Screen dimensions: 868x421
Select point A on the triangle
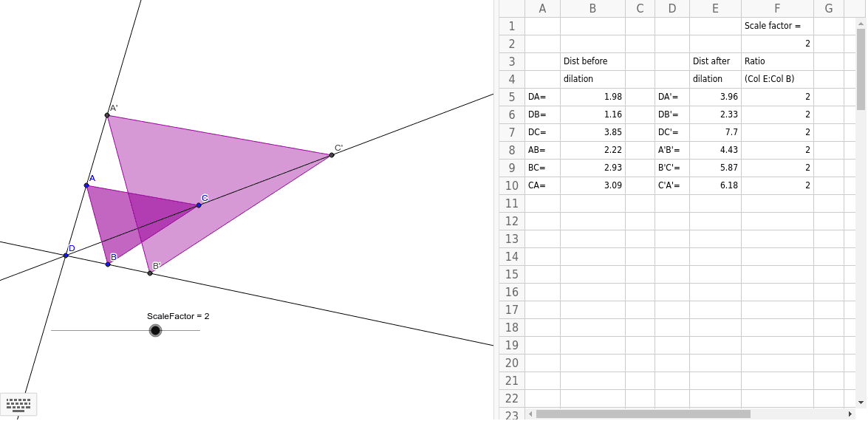(86, 185)
